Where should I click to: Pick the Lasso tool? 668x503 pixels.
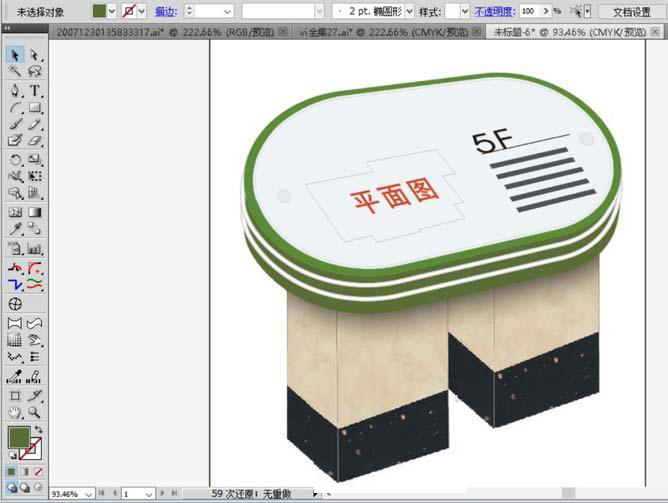[x=35, y=71]
